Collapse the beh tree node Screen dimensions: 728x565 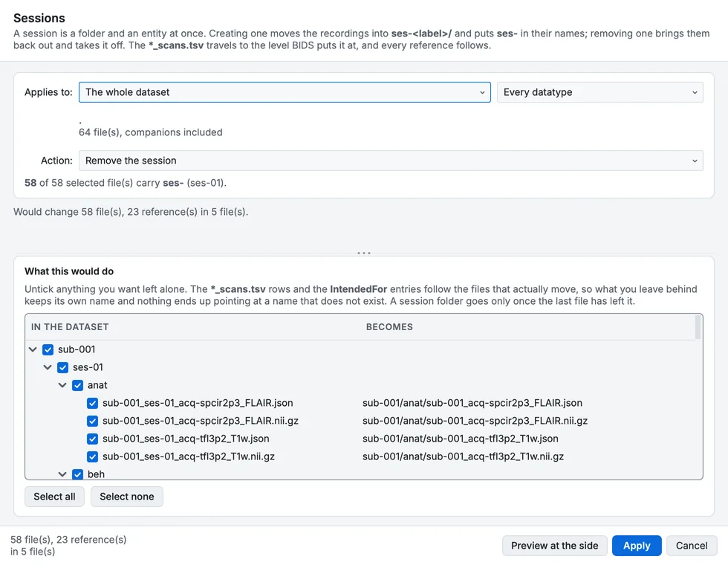(62, 474)
